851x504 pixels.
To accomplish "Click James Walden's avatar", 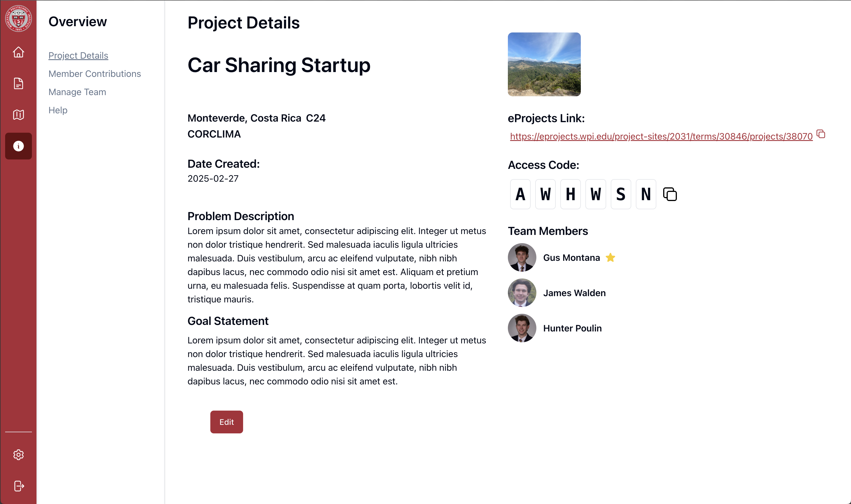I will tap(522, 293).
